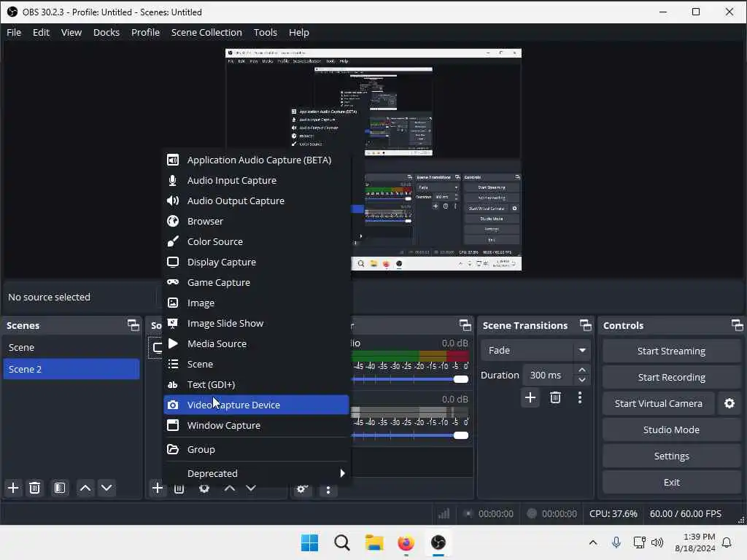Open Windows Start menu

(309, 542)
